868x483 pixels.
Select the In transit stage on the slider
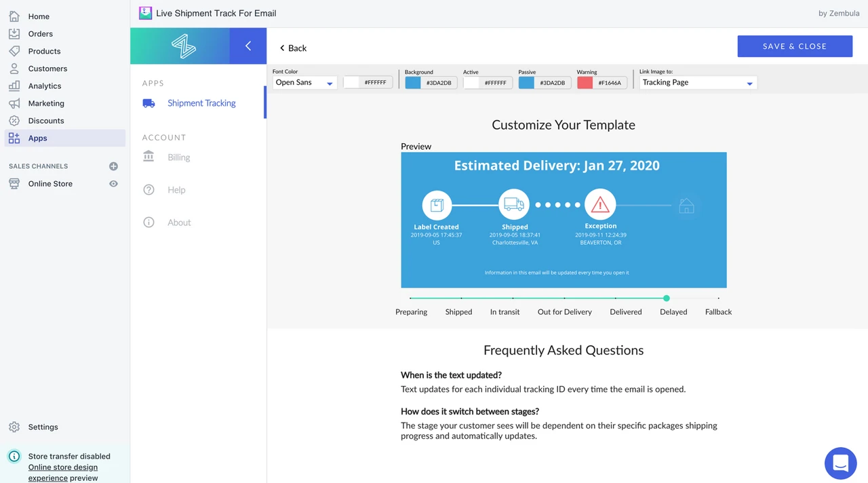[513, 298]
